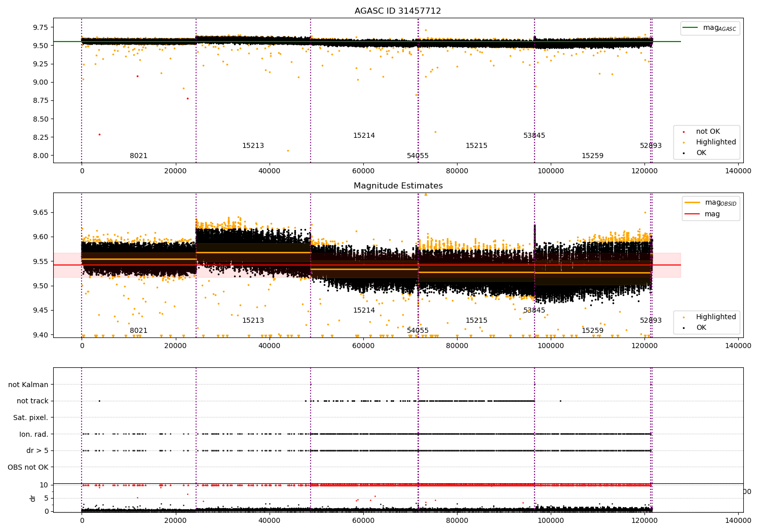Select 'not OK' legend entry in top plot

point(707,132)
